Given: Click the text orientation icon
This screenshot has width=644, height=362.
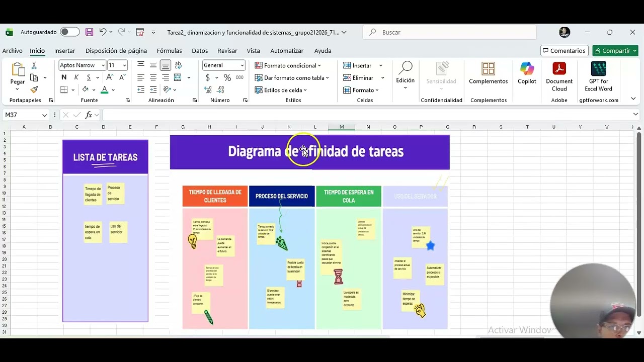Looking at the screenshot, I should 167,89.
